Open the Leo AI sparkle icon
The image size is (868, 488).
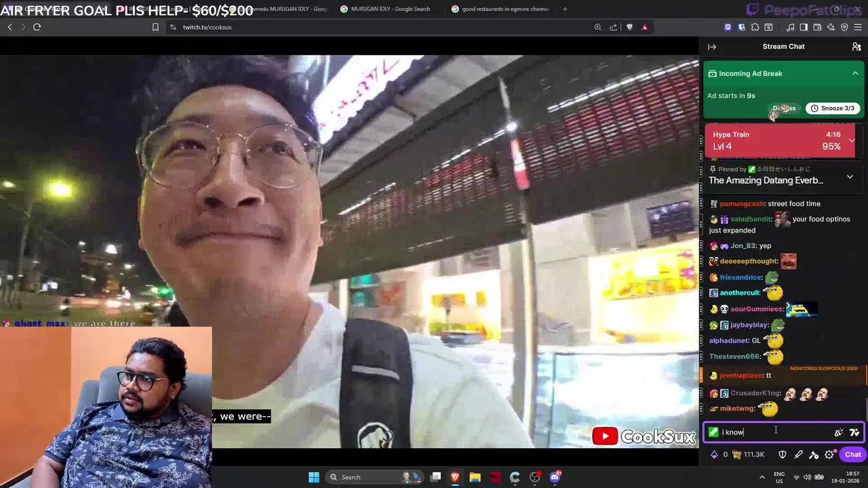pos(831,27)
